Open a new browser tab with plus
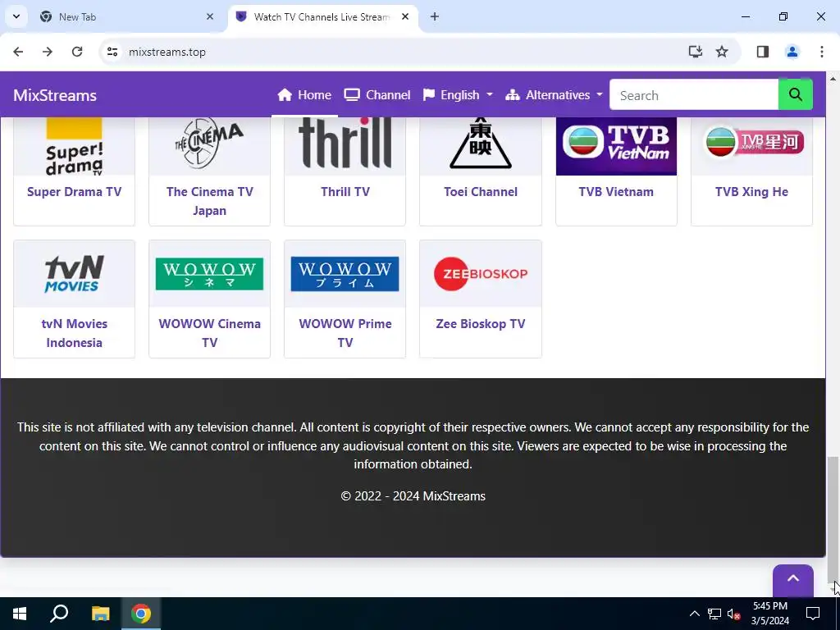The width and height of the screenshot is (840, 630). (x=435, y=16)
